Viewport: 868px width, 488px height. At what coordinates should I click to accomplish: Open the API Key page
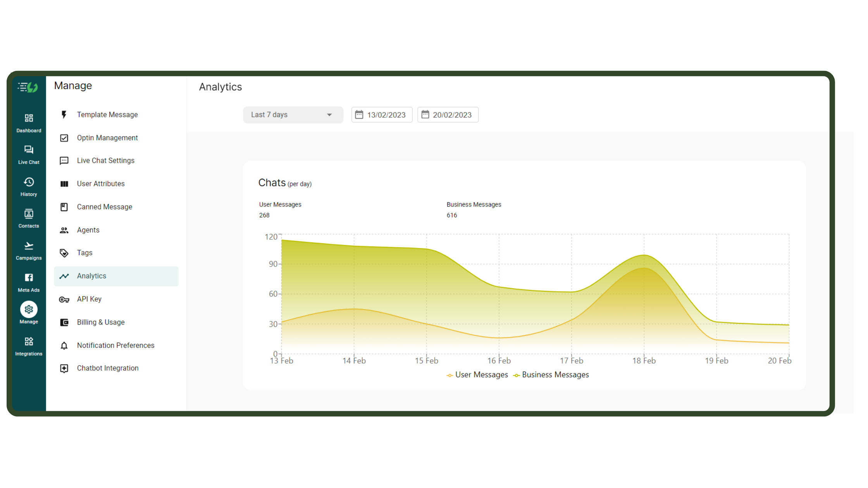click(89, 299)
